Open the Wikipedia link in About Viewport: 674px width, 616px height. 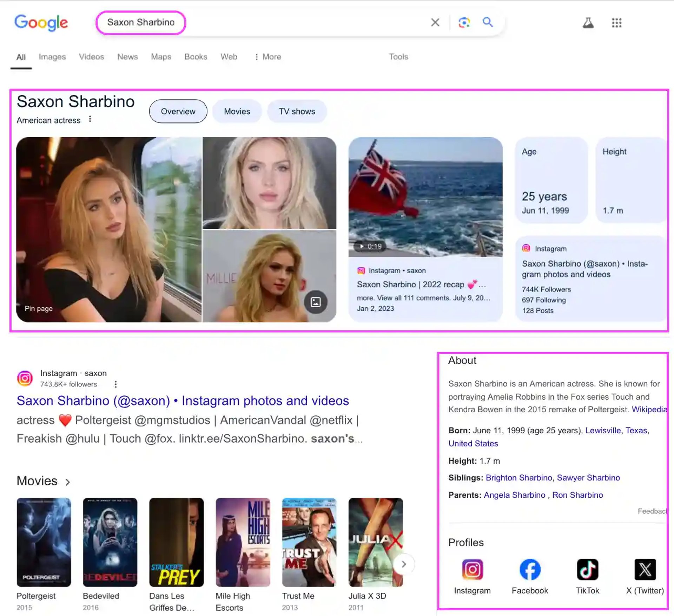[x=649, y=409]
